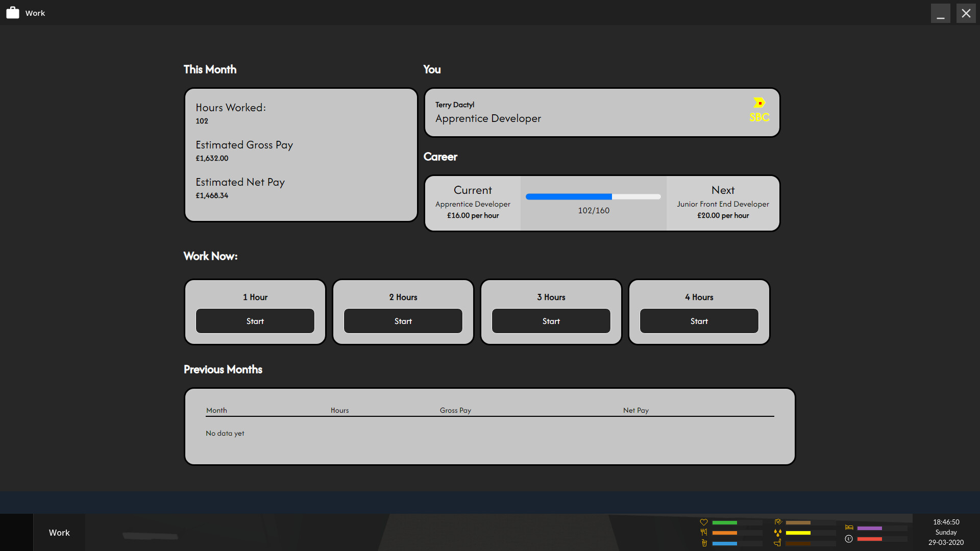
Task: Click the briefcase Work icon in title bar
Action: (x=13, y=13)
